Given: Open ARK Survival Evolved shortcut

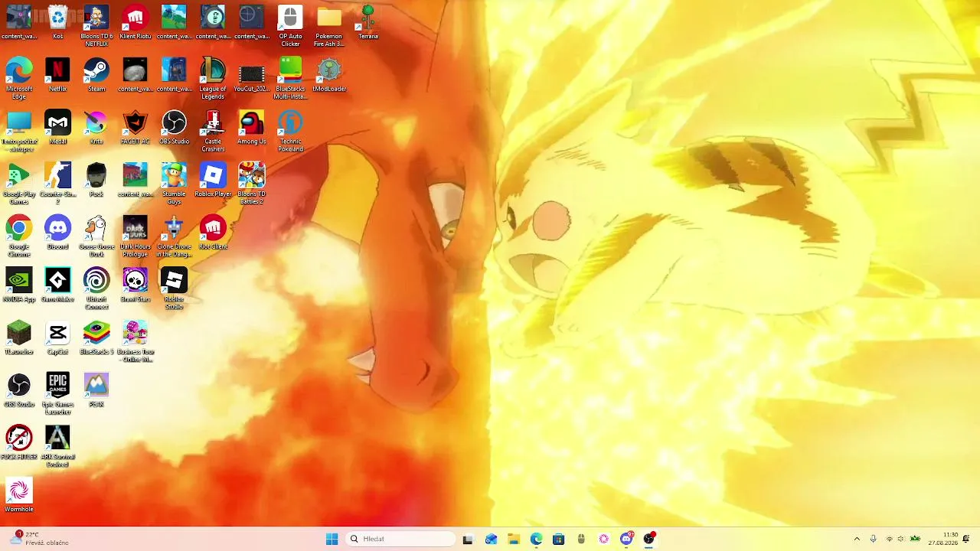Looking at the screenshot, I should click(x=57, y=447).
